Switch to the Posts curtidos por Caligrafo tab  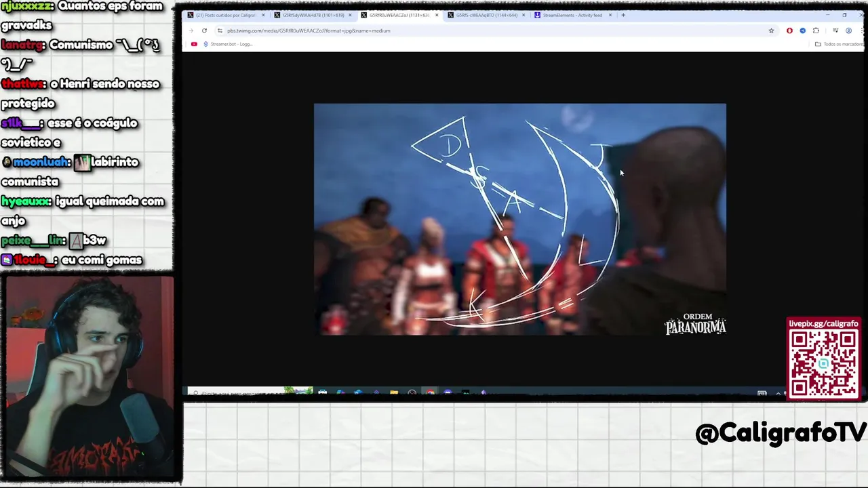[226, 15]
